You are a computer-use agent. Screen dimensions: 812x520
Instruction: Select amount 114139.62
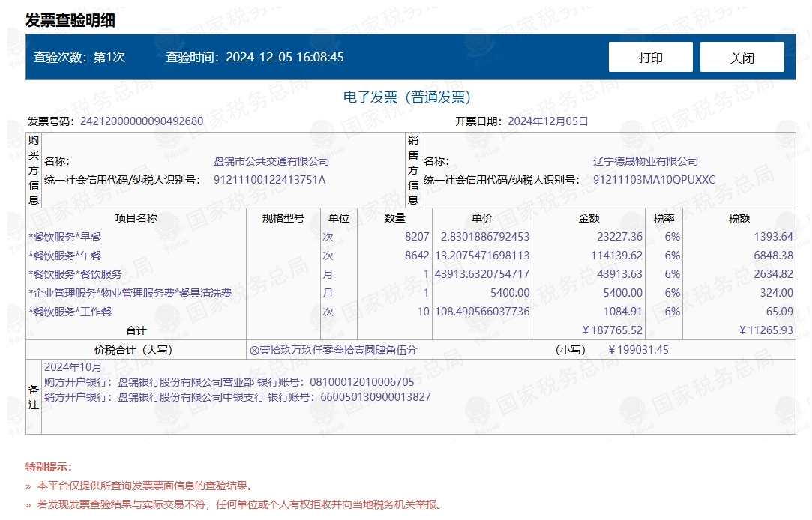coord(617,255)
